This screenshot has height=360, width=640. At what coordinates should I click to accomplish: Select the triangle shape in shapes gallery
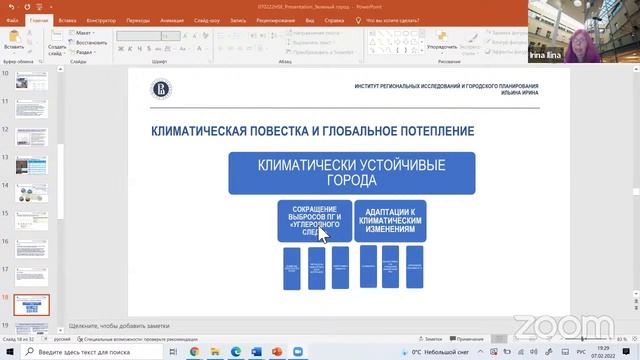pyautogui.click(x=373, y=42)
